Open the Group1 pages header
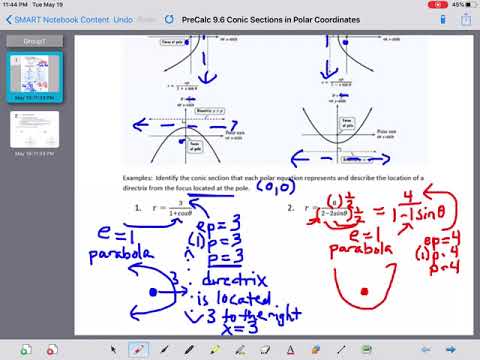The width and height of the screenshot is (480, 360). pyautogui.click(x=35, y=41)
